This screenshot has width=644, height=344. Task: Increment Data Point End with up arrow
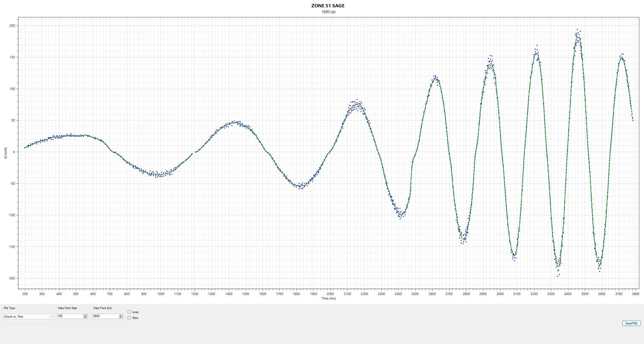pyautogui.click(x=121, y=315)
